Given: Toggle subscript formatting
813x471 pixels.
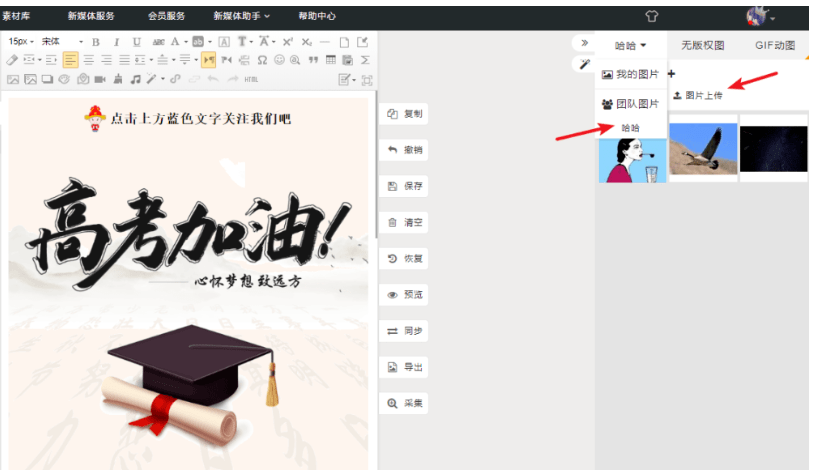Looking at the screenshot, I should [307, 42].
